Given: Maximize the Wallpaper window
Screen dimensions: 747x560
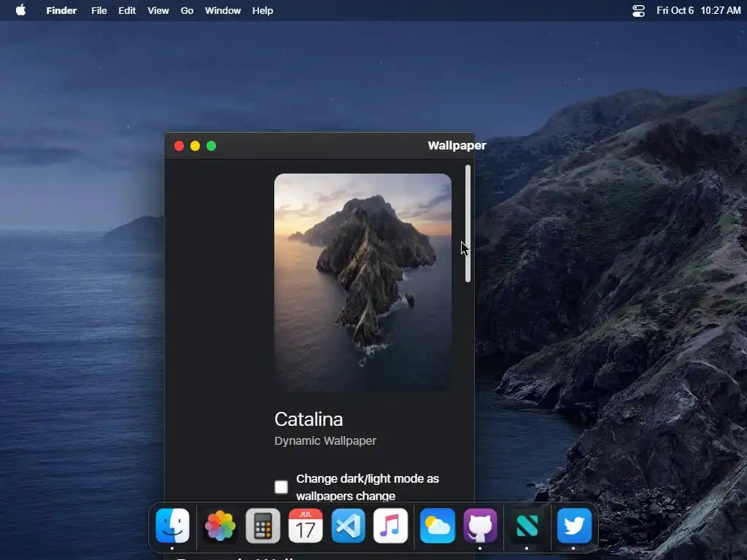Looking at the screenshot, I should [212, 146].
